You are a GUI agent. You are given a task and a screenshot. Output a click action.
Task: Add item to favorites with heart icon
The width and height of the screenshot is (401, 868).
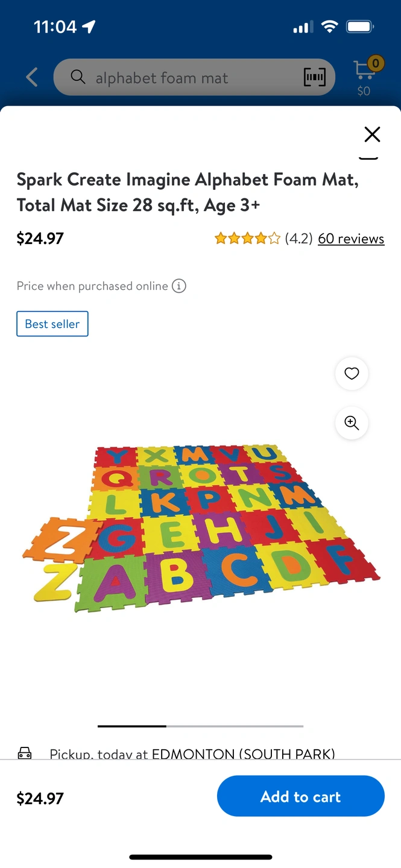[352, 373]
